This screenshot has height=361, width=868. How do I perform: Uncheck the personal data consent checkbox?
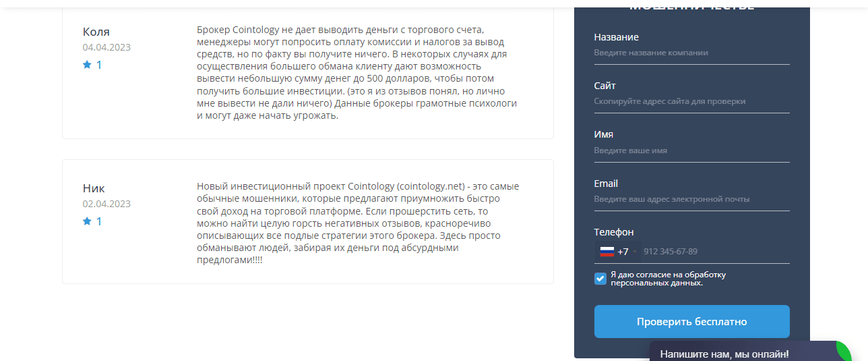[600, 279]
